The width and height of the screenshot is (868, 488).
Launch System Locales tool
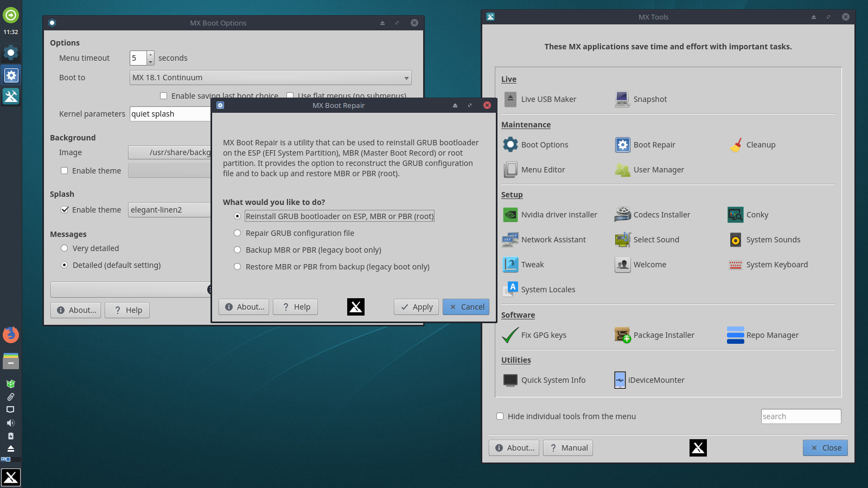pyautogui.click(x=539, y=290)
